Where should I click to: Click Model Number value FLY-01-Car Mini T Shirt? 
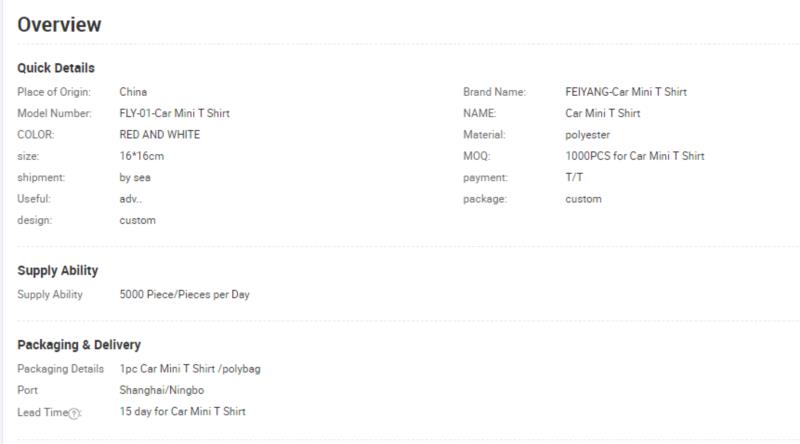(x=174, y=113)
